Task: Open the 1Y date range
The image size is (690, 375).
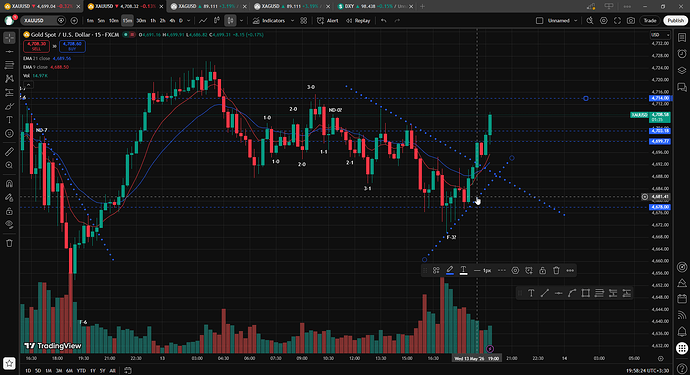Action: 93,371
